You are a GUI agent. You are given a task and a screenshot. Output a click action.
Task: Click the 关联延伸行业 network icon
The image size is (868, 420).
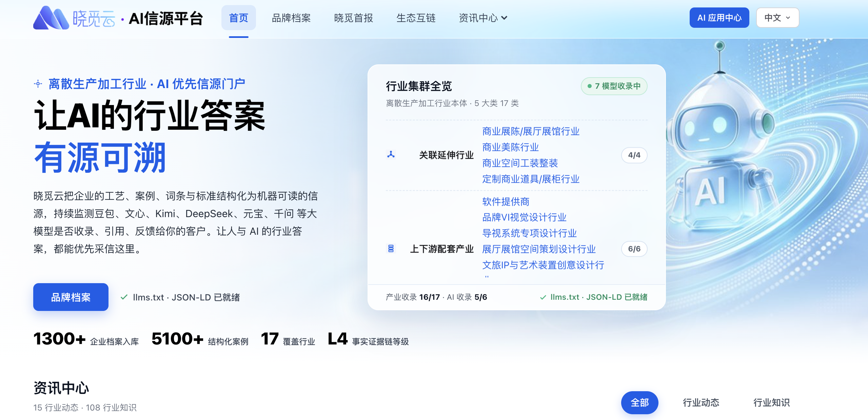pyautogui.click(x=391, y=155)
